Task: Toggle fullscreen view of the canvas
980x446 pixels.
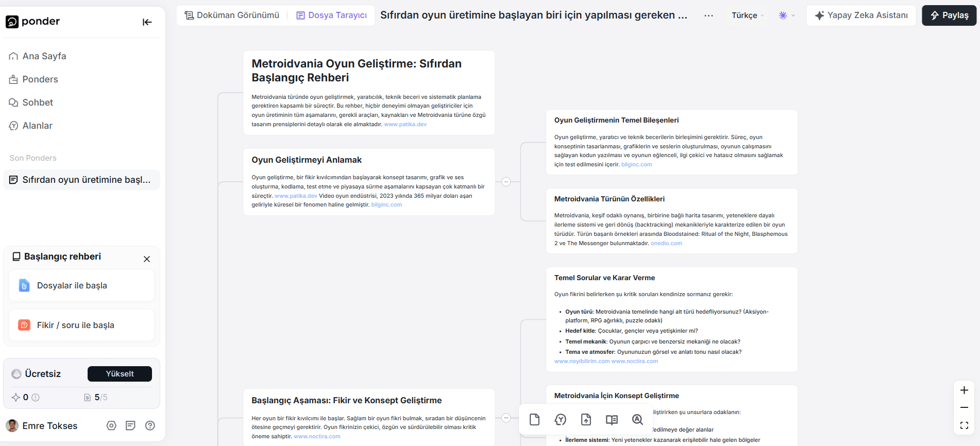Action: click(964, 425)
